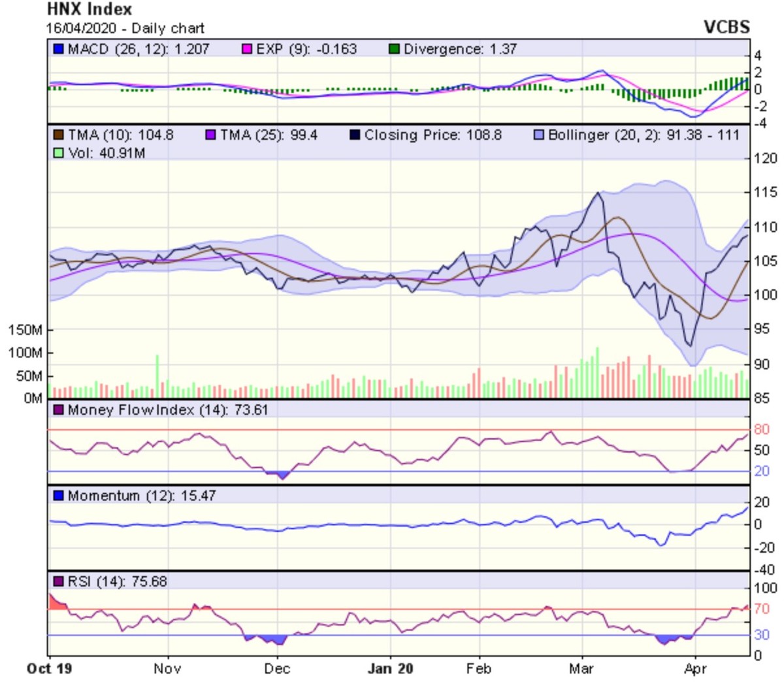Select the Oct 19 date axis label
This screenshot has height=684, width=784.
(50, 668)
